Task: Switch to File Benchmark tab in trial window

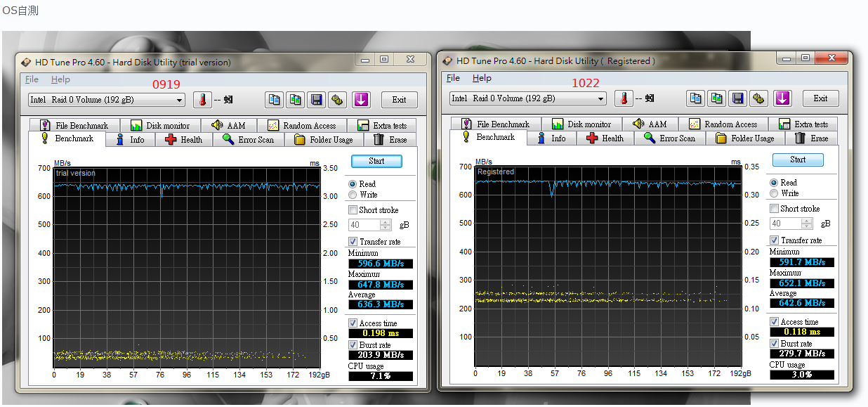Action: coord(74,126)
